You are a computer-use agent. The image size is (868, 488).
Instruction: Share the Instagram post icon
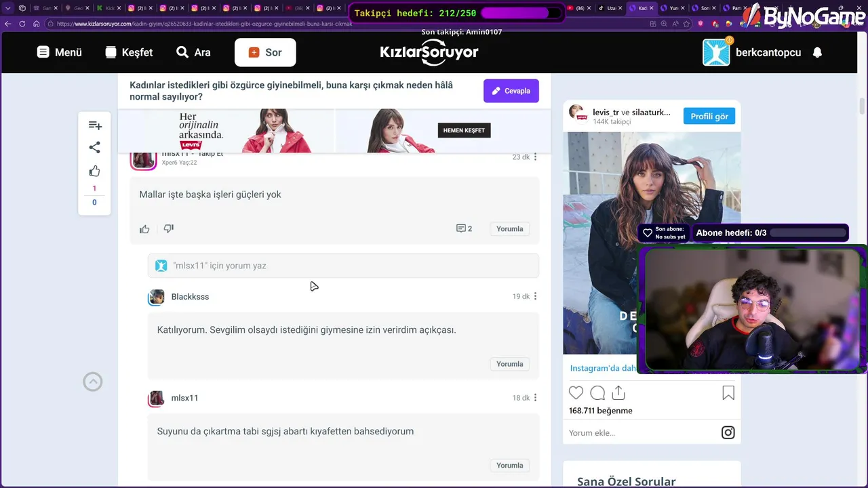pos(618,393)
